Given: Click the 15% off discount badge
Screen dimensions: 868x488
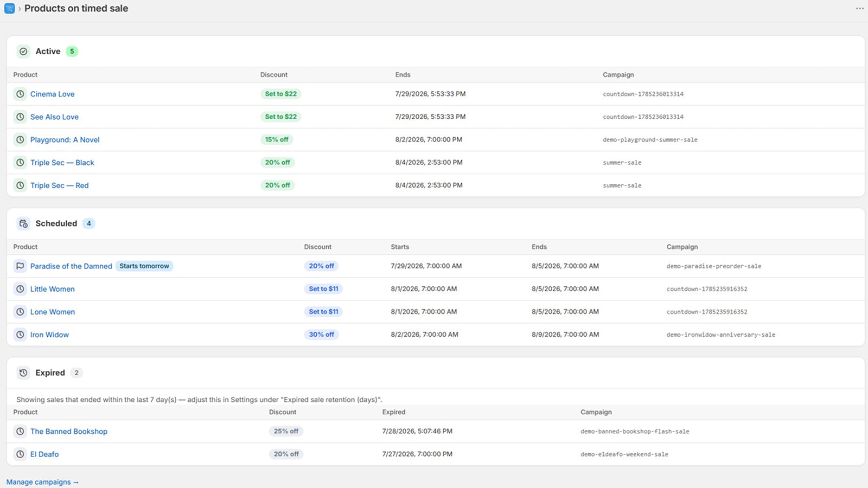Looking at the screenshot, I should [277, 139].
